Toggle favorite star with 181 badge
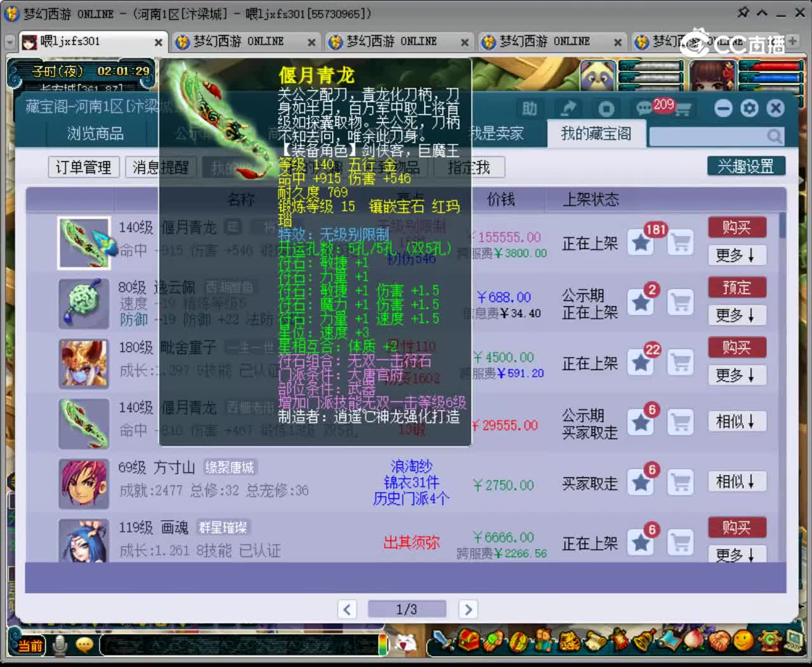Image resolution: width=812 pixels, height=667 pixels. pyautogui.click(x=641, y=242)
